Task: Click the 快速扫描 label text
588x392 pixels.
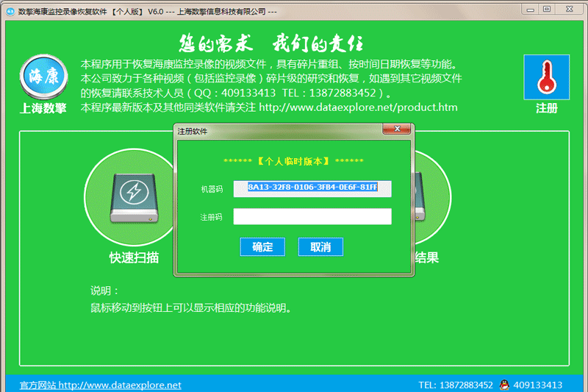Action: point(134,257)
